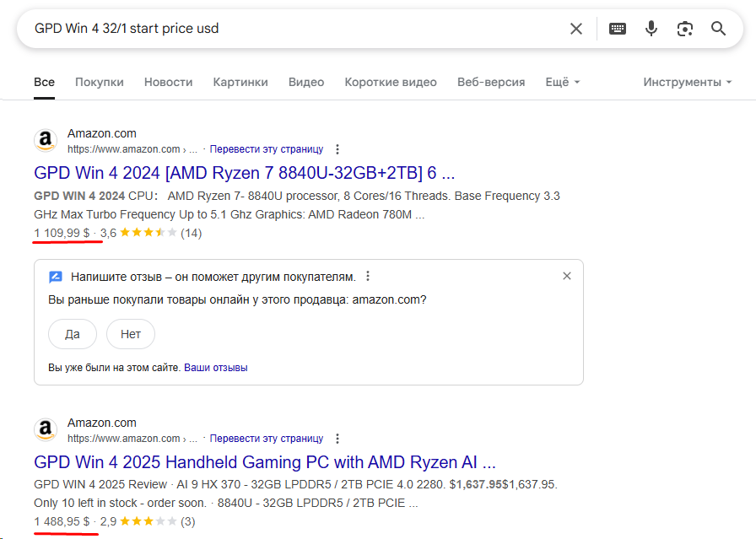Click the first Amazon favicon logo
The width and height of the screenshot is (756, 539).
(46, 140)
